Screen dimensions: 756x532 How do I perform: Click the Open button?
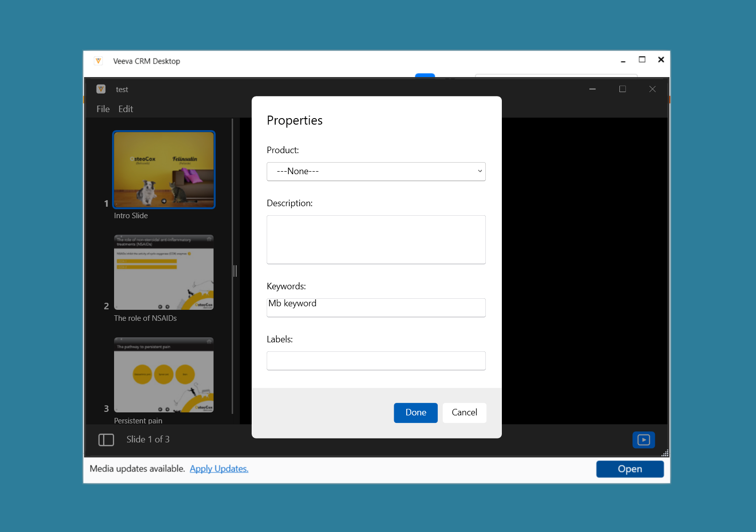(629, 469)
